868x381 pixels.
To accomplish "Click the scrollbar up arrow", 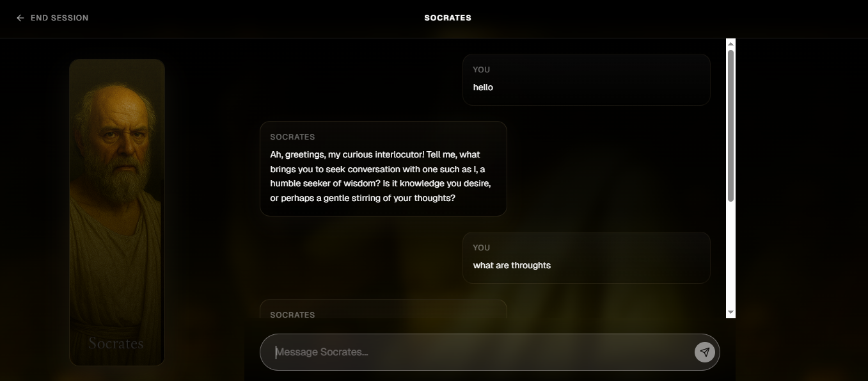I will pos(731,42).
